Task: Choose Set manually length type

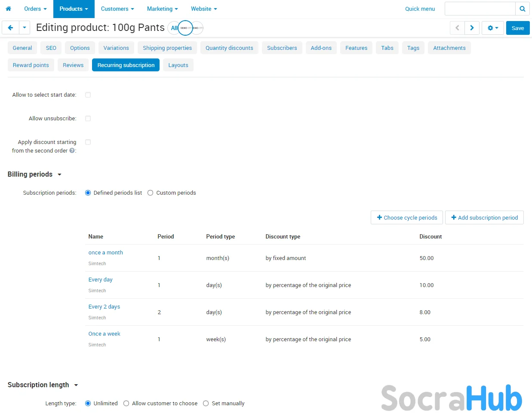Action: tap(206, 404)
